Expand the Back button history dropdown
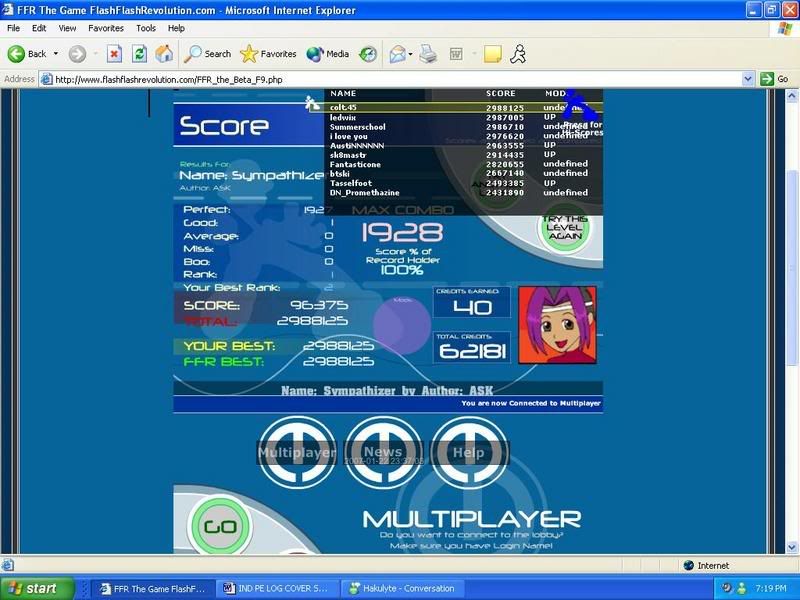 (56, 54)
